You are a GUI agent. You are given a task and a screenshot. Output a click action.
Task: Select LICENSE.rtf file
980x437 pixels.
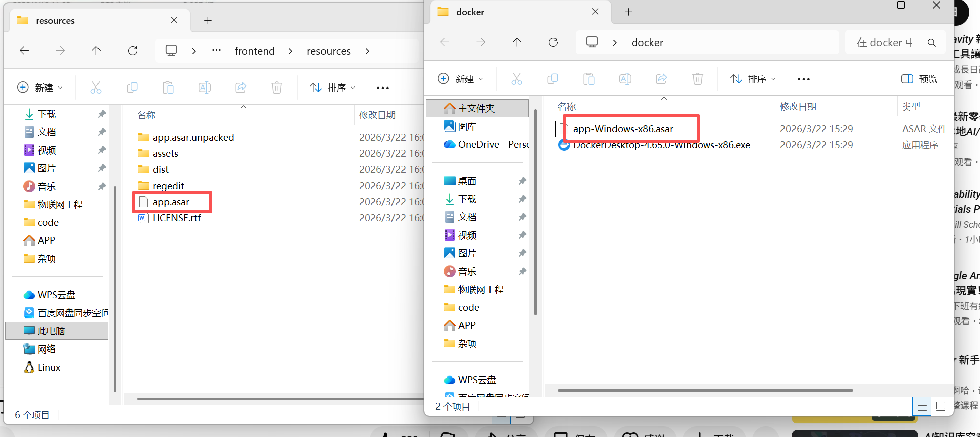pos(176,218)
